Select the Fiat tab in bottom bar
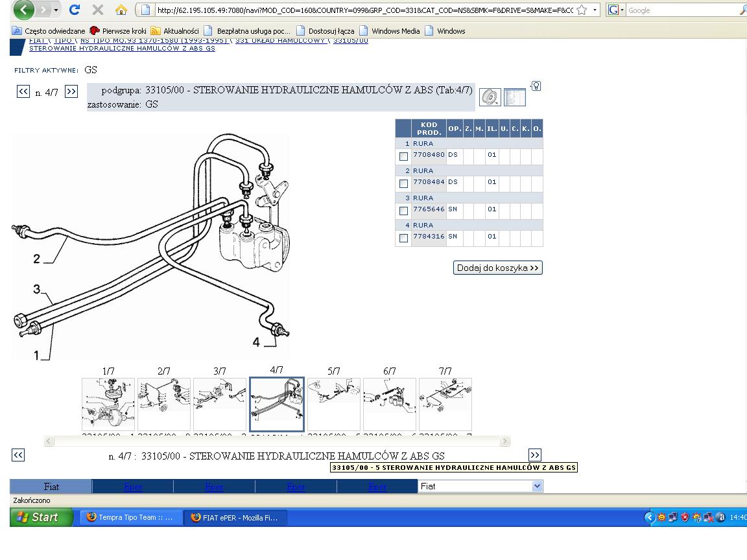The image size is (747, 560). pos(51,486)
